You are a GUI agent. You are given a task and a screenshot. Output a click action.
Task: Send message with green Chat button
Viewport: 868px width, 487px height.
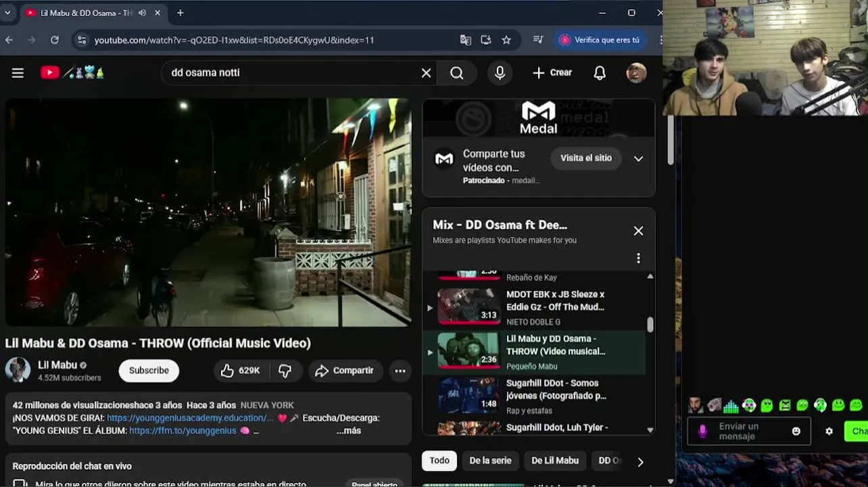857,432
